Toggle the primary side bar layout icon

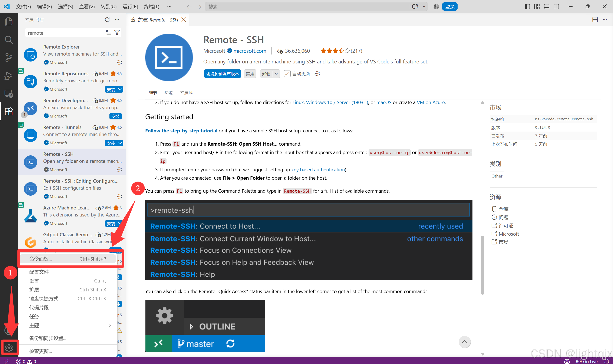pos(527,7)
